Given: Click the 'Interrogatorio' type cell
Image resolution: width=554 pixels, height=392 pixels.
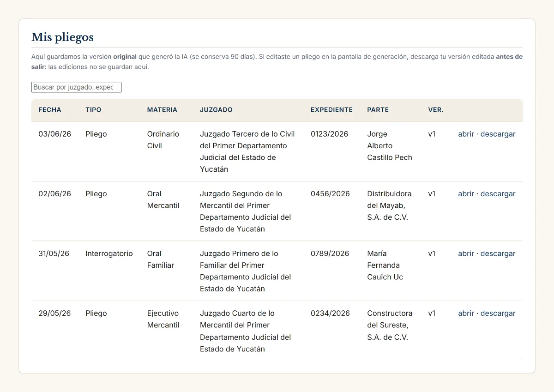Looking at the screenshot, I should (109, 253).
